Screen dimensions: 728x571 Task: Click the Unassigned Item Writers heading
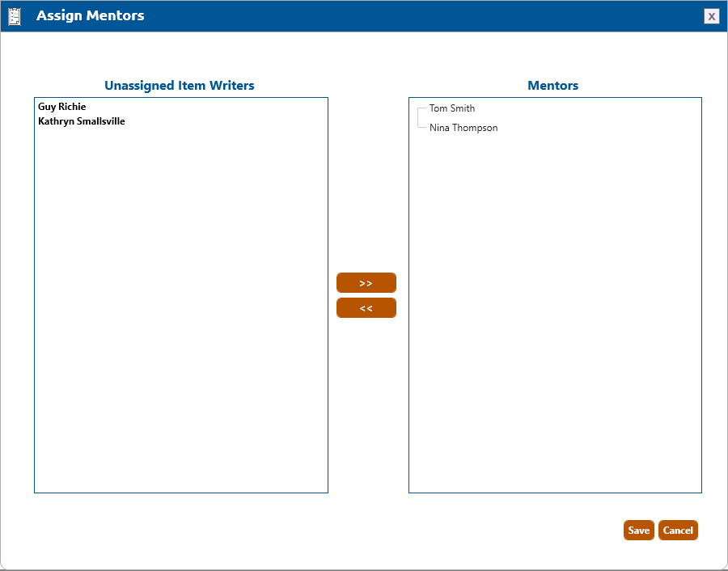click(180, 85)
